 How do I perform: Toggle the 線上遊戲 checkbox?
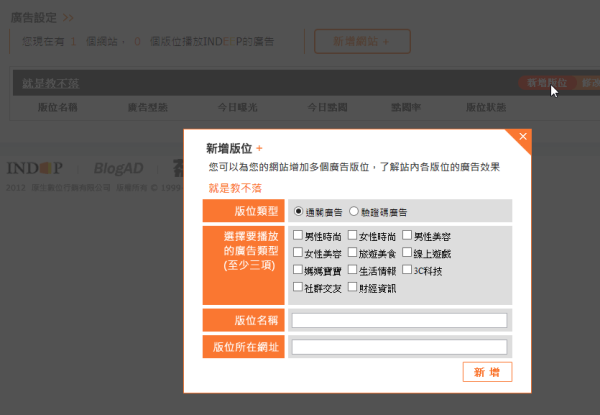[406, 253]
